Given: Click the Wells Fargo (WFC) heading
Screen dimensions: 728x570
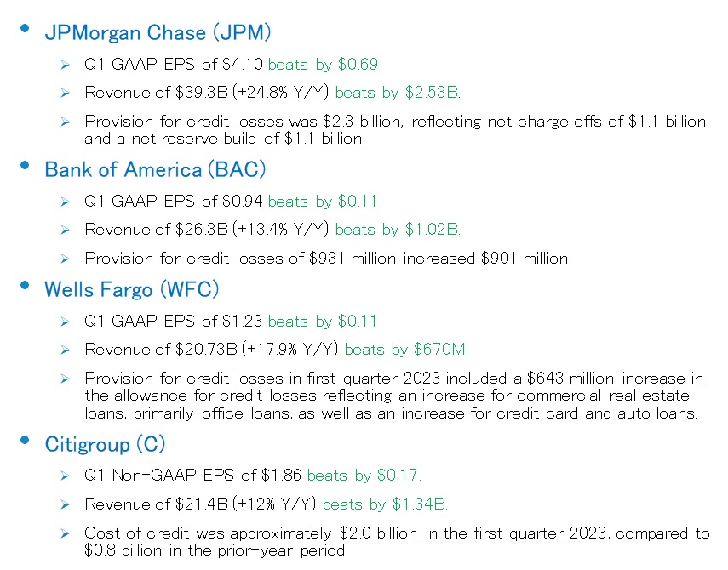Looking at the screenshot, I should [132, 289].
